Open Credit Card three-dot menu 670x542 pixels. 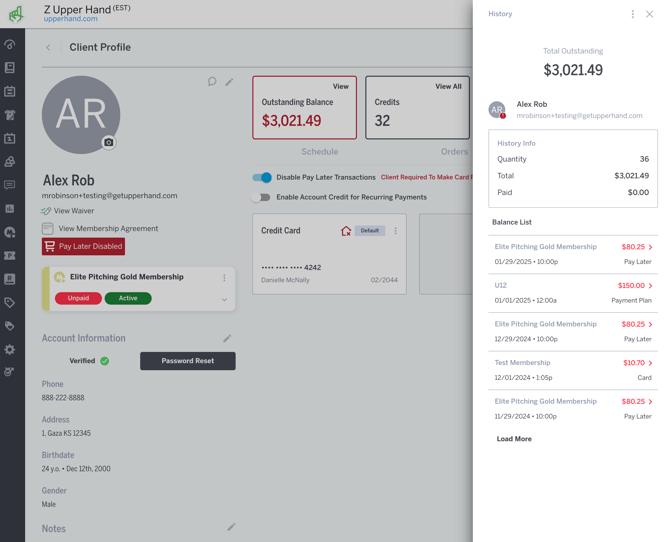pos(395,231)
